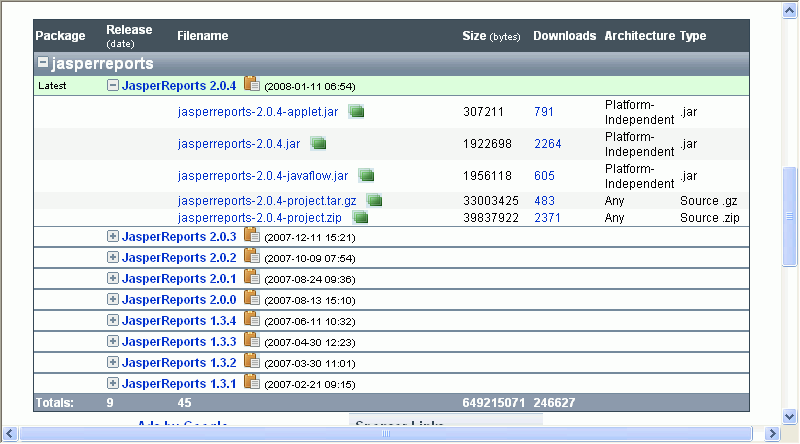Expand the JasperReports 2.0.3 release
This screenshot has height=444, width=800.
coord(113,236)
